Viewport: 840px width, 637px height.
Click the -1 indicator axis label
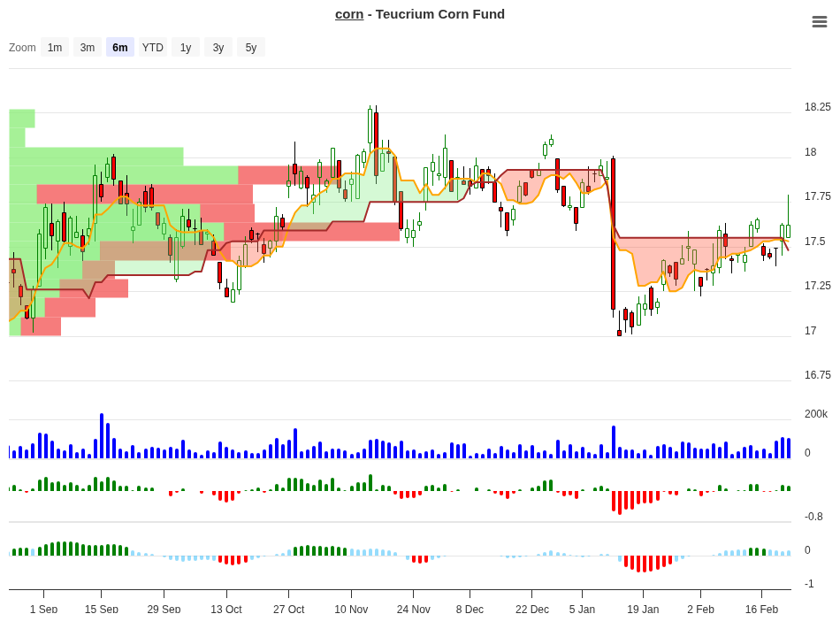(809, 584)
